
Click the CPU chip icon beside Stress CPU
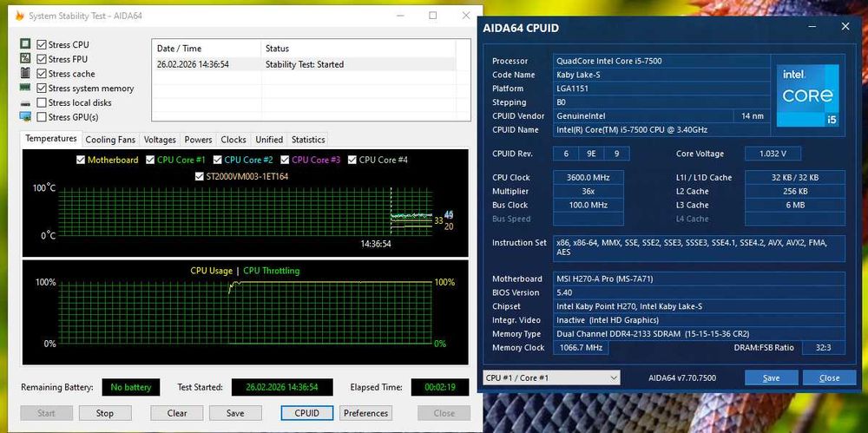25,43
